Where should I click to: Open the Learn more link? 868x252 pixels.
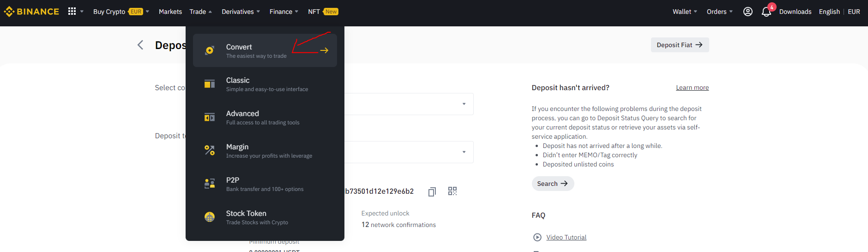point(692,87)
